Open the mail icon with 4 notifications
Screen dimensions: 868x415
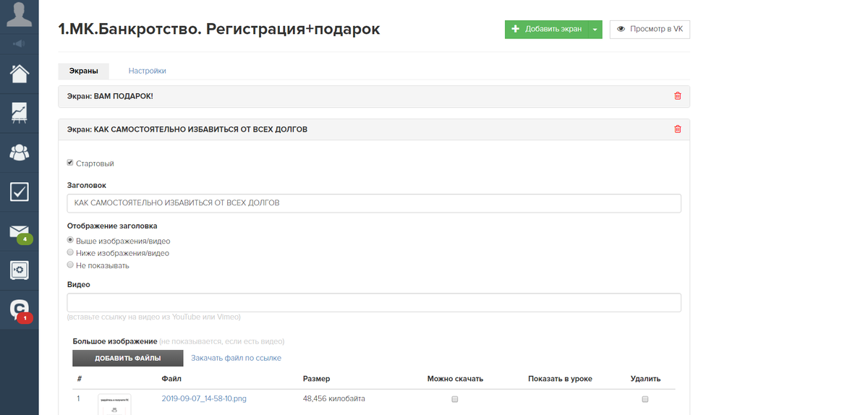[x=19, y=231]
